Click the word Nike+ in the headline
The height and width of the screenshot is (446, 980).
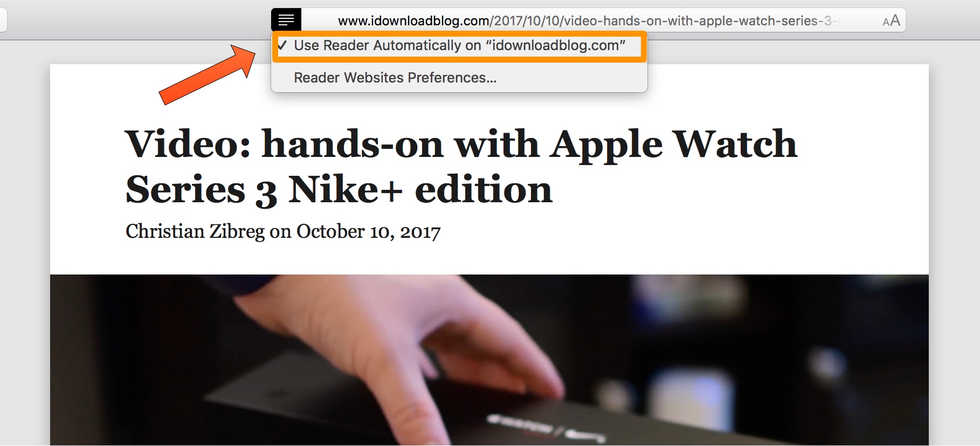tap(346, 190)
